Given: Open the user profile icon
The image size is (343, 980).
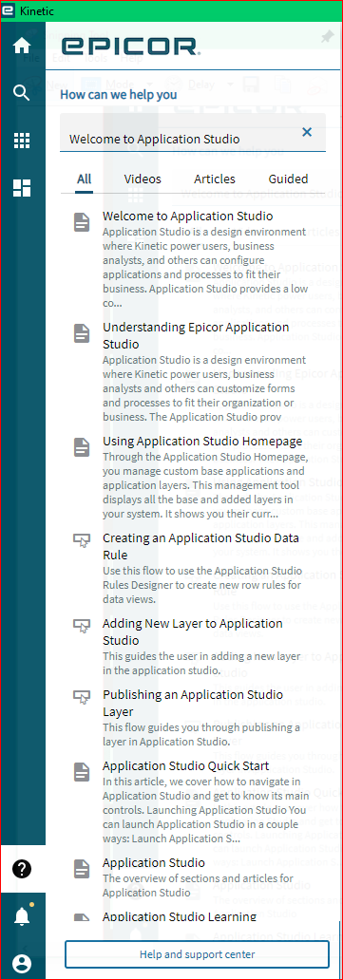Looking at the screenshot, I should pos(22,963).
